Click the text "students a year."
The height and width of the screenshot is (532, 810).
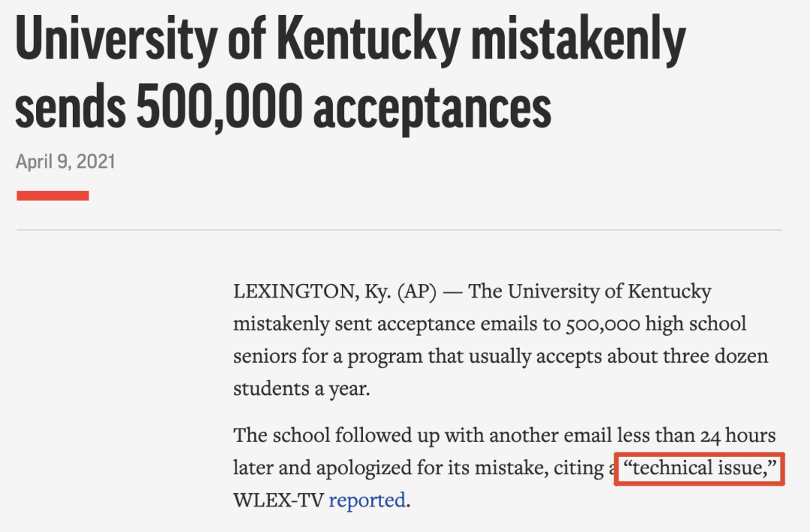(301, 389)
